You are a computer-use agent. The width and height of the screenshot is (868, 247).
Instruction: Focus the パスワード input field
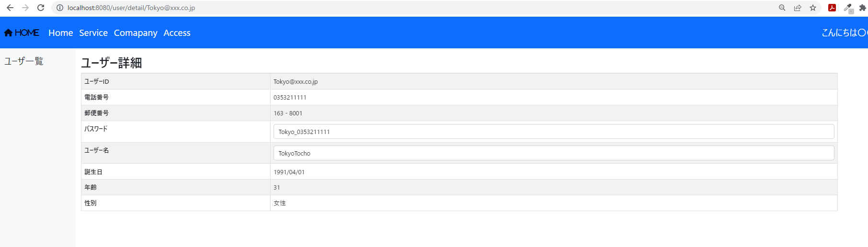[554, 132]
